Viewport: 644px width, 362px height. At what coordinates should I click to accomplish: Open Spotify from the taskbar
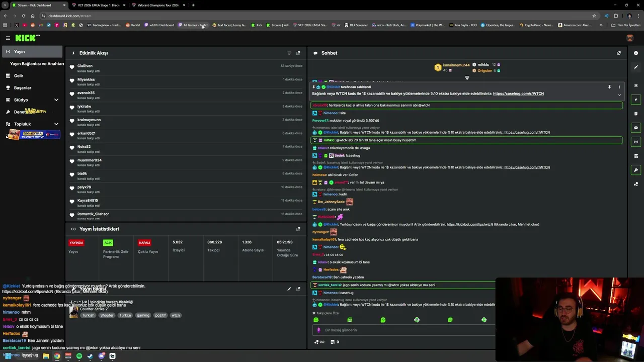point(79,356)
